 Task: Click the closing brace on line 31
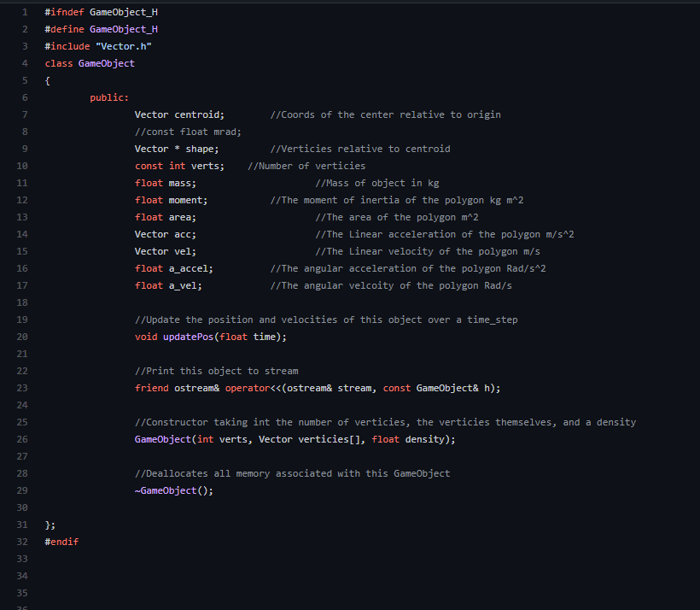(x=50, y=525)
